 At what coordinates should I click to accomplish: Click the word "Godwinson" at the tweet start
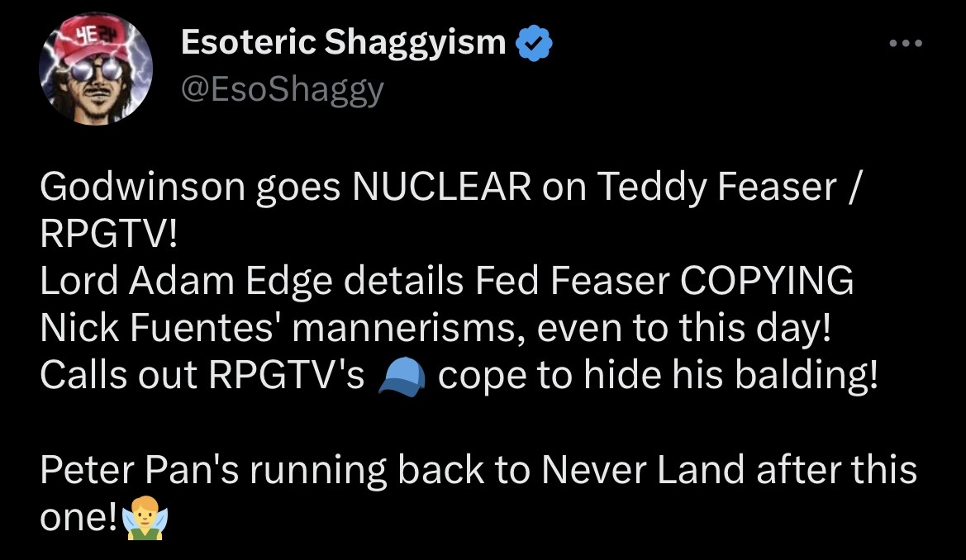[143, 186]
